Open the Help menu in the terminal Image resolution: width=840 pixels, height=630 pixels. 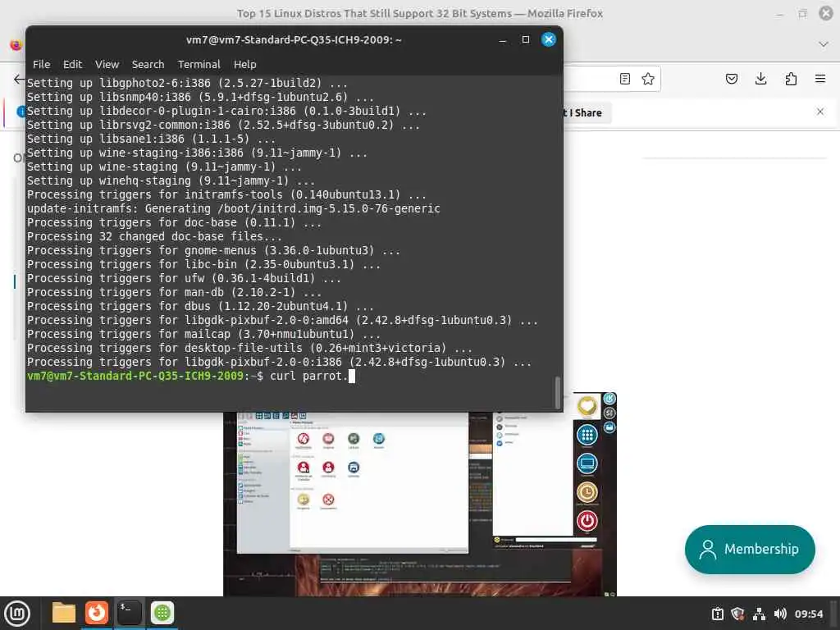[x=244, y=64]
